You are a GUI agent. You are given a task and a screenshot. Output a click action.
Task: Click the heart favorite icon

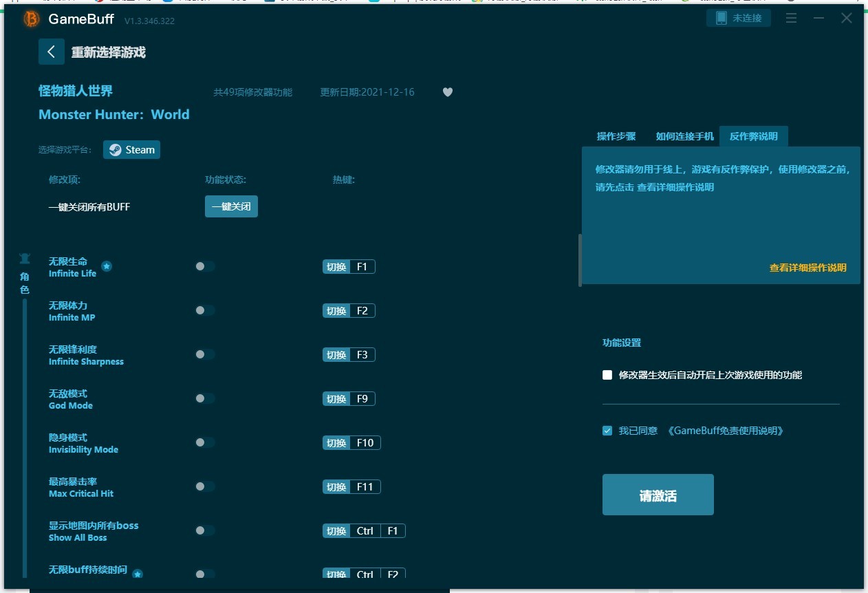coord(448,92)
